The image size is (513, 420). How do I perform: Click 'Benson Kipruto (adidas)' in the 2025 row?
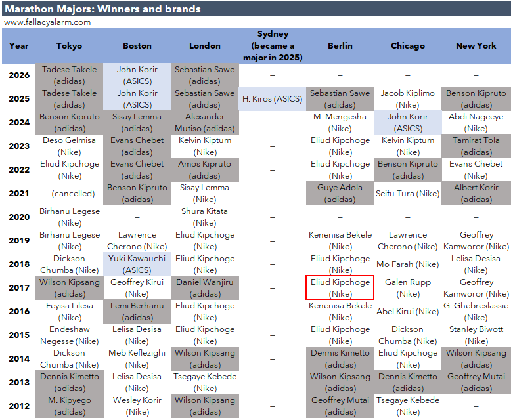click(x=476, y=98)
